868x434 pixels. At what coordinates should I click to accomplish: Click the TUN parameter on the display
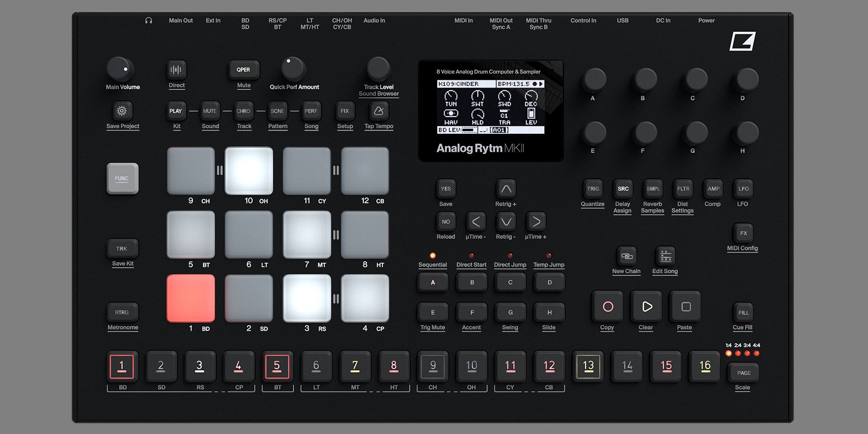coord(451,99)
